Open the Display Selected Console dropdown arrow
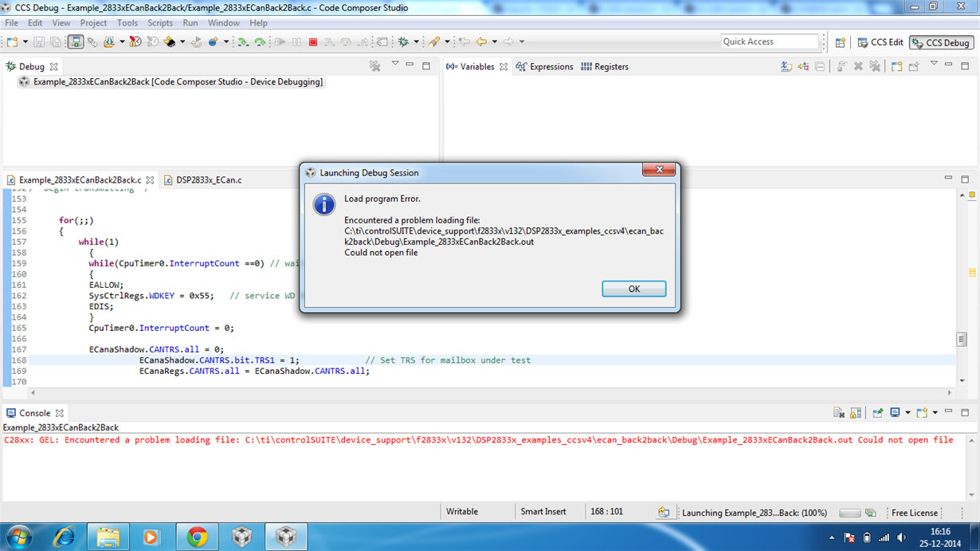The width and height of the screenshot is (980, 551). tap(907, 413)
